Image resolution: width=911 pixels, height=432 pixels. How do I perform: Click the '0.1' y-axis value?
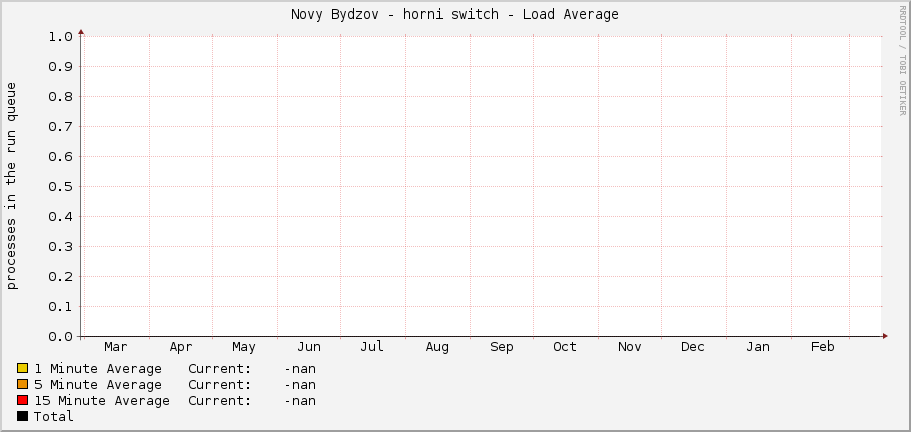pos(60,307)
